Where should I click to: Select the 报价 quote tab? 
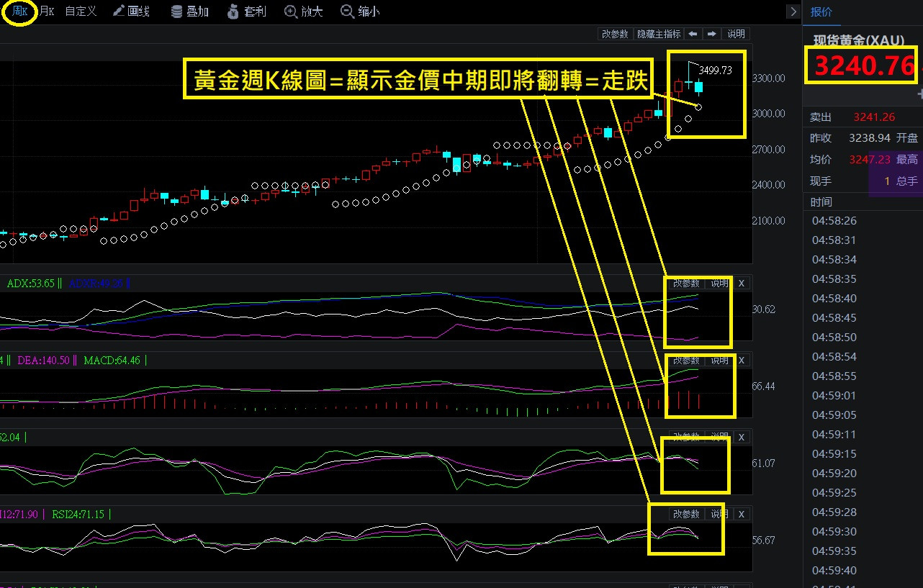coord(821,12)
